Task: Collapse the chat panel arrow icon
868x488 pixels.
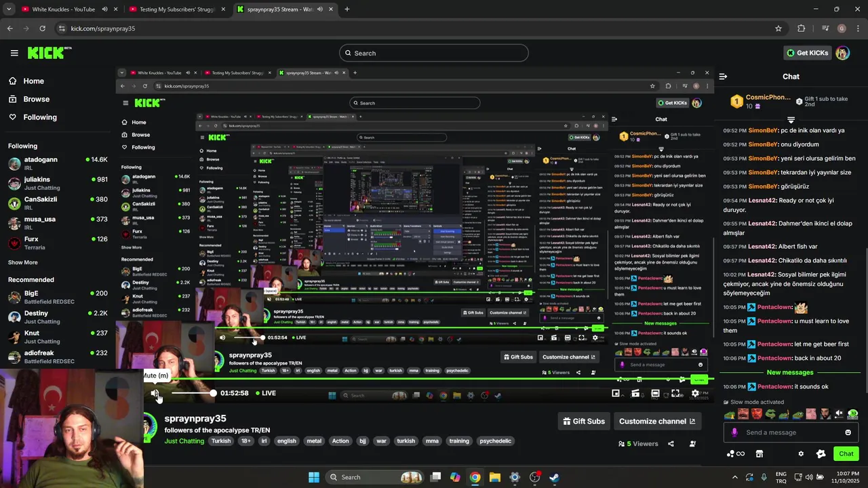Action: (x=723, y=77)
